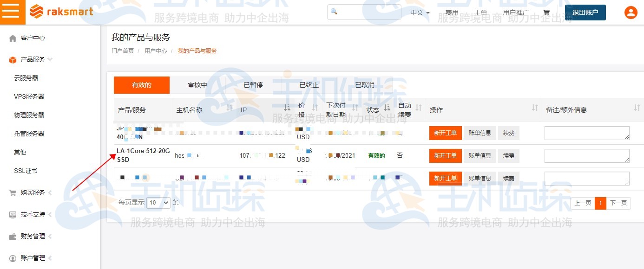Click the user avatar icon
The width and height of the screenshot is (644, 269).
tap(631, 13)
